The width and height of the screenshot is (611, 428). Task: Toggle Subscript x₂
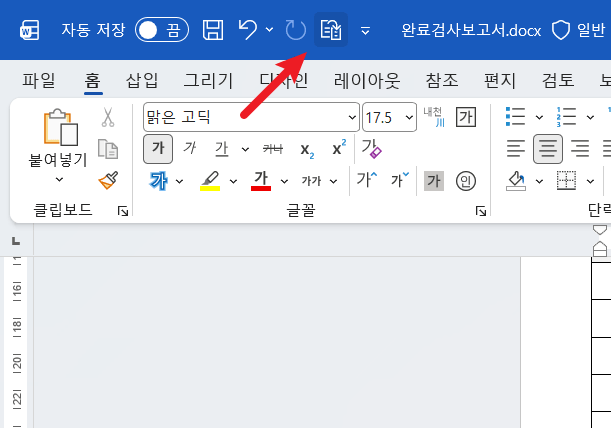(307, 150)
